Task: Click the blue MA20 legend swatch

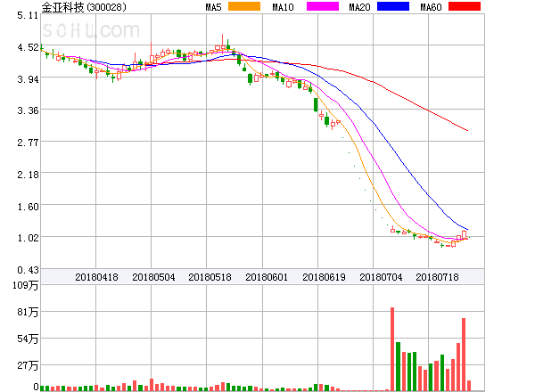Action: [393, 6]
